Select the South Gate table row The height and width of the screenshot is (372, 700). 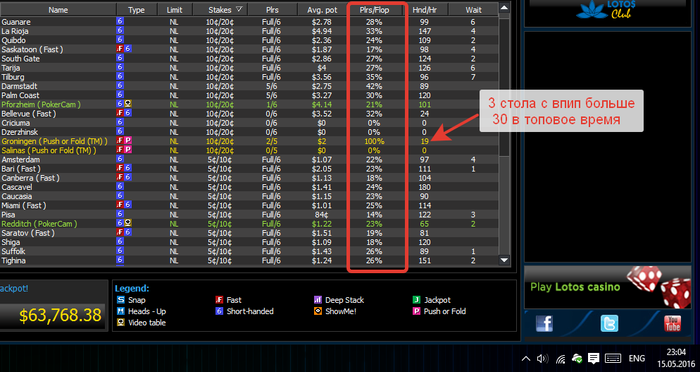249,59
